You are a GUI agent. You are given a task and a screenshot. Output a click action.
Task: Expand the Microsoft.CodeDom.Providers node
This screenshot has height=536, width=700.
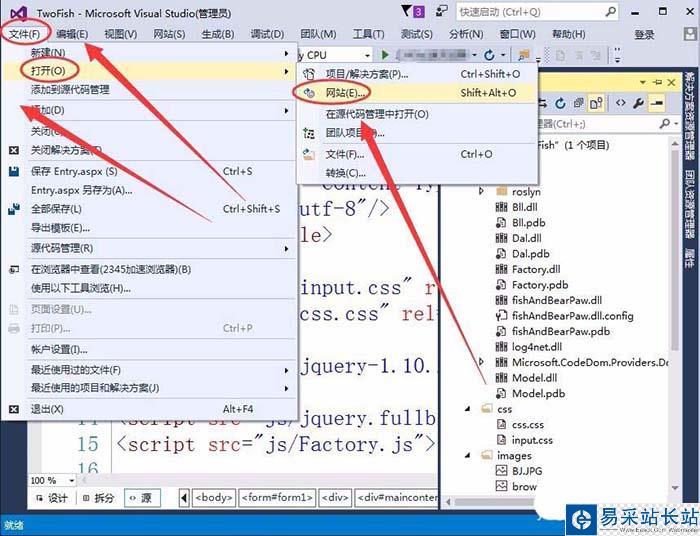pos(481,362)
